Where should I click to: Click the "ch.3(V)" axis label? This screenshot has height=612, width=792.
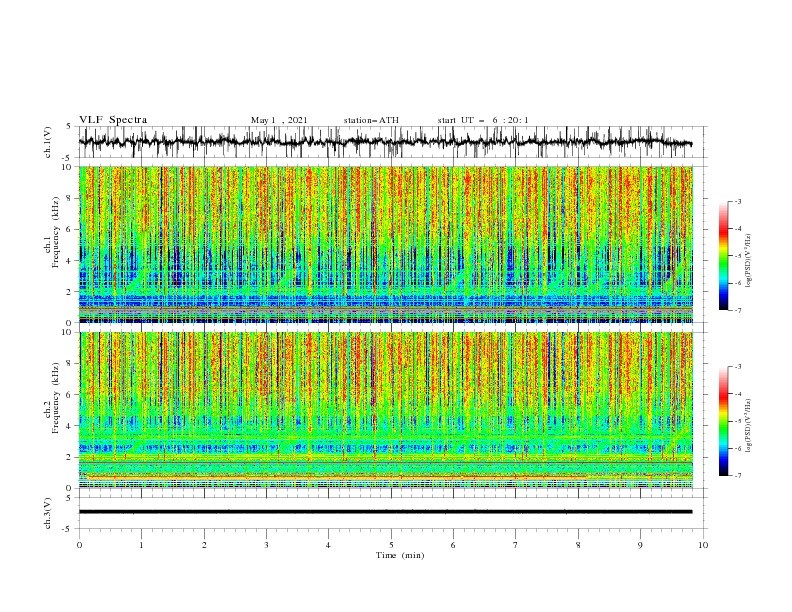(48, 514)
